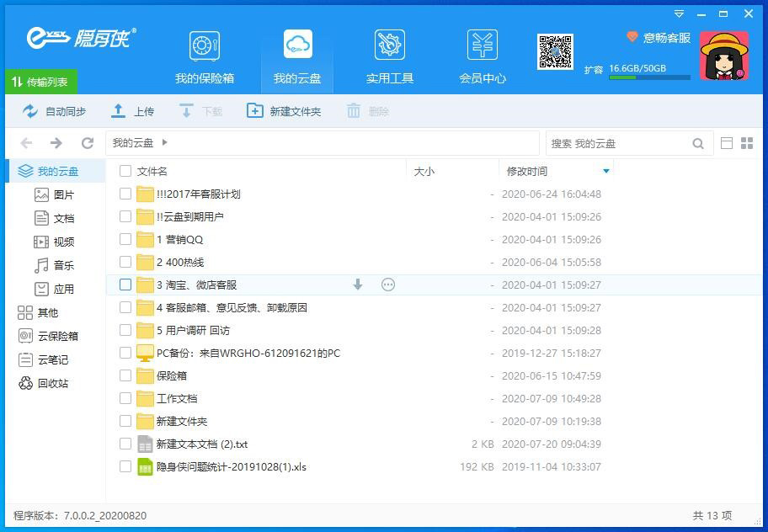This screenshot has width=768, height=532.
Task: Click 我的云盘 in the path bar
Action: [133, 143]
